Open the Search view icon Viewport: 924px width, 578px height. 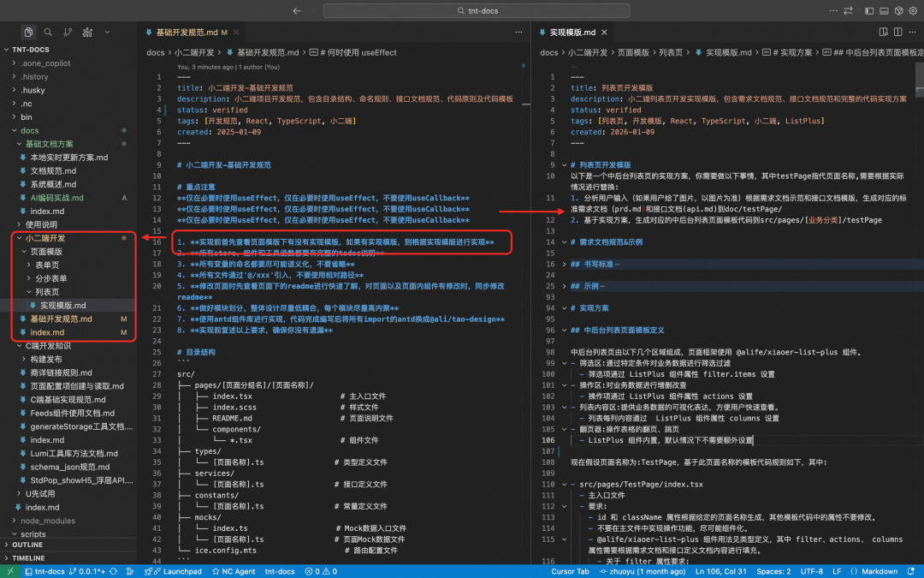coord(48,33)
